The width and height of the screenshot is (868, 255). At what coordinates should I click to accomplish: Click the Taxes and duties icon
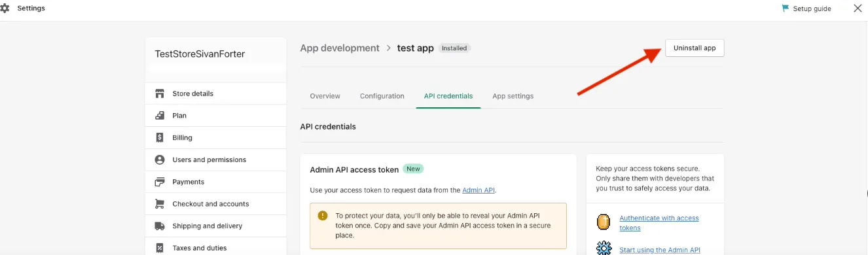[x=160, y=248]
